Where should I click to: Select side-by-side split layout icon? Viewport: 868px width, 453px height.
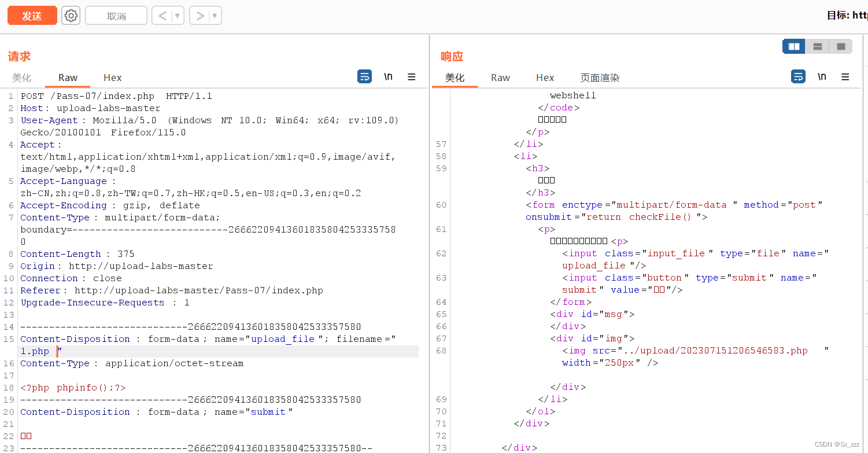pyautogui.click(x=794, y=46)
